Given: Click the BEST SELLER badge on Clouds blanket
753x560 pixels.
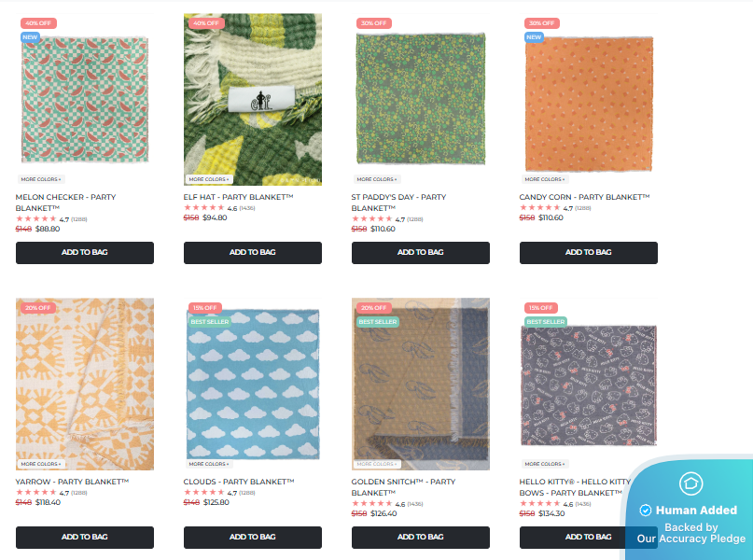Looking at the screenshot, I should (x=209, y=322).
